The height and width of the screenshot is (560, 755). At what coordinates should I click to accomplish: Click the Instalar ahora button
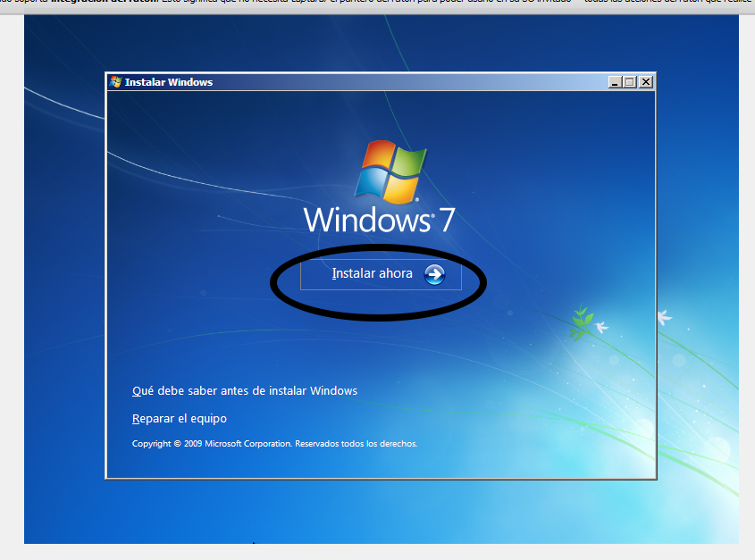381,274
